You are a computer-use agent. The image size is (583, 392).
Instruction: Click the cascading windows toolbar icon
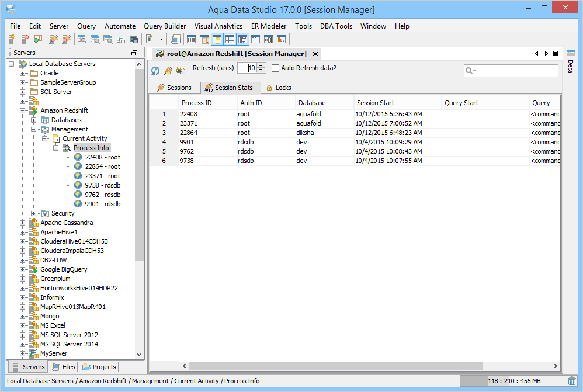pyautogui.click(x=121, y=39)
